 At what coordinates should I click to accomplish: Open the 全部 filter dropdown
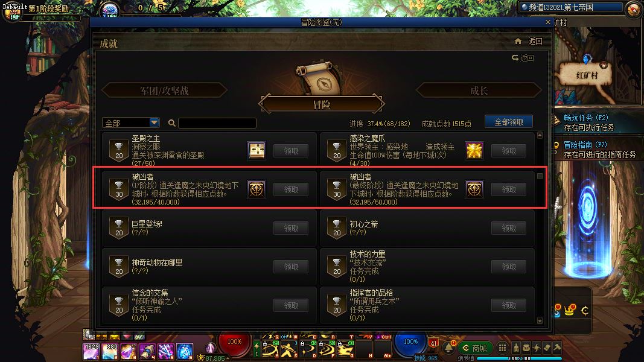point(130,122)
